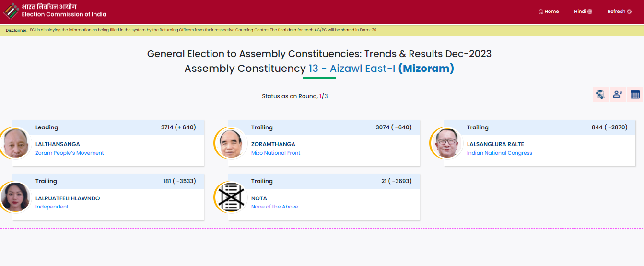Click the Independent party label
Image resolution: width=644 pixels, height=266 pixels.
pyautogui.click(x=52, y=207)
